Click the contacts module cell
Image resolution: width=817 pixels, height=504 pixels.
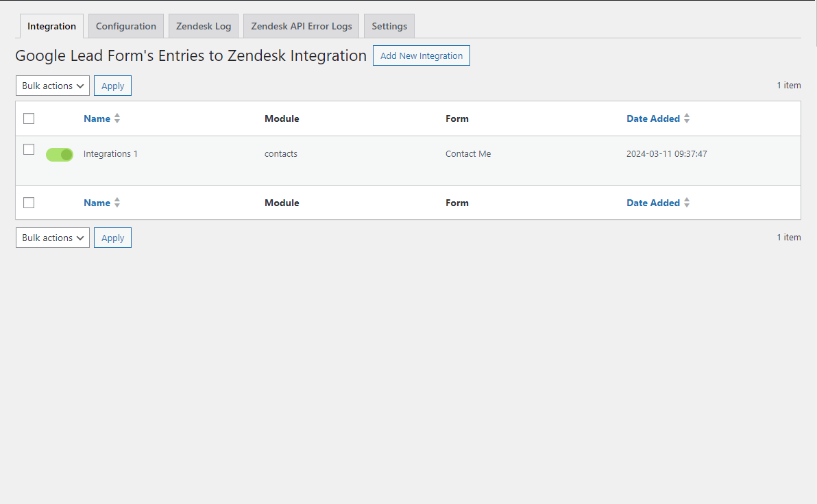[281, 153]
